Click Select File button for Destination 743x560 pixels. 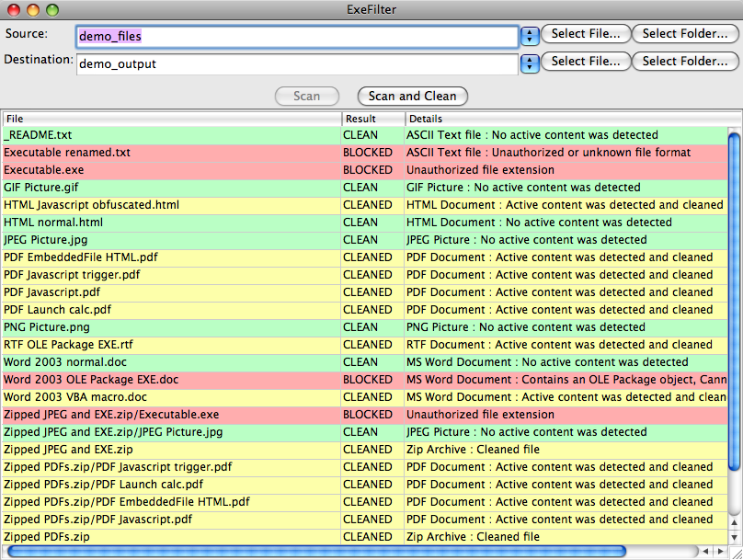(586, 61)
